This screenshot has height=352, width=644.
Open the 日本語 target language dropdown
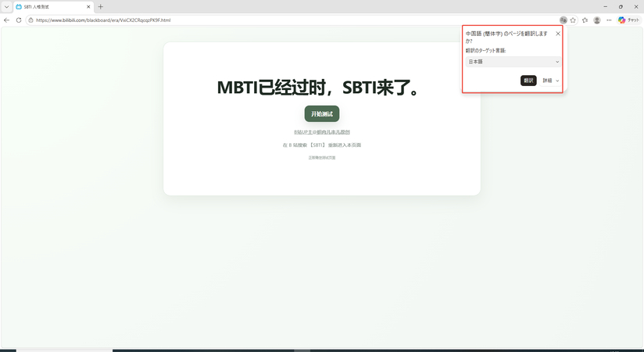tap(513, 62)
